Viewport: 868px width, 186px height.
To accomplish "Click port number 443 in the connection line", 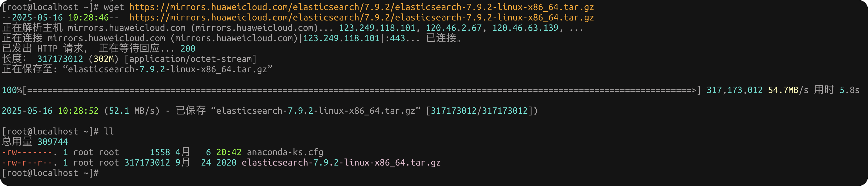I will click(x=397, y=38).
